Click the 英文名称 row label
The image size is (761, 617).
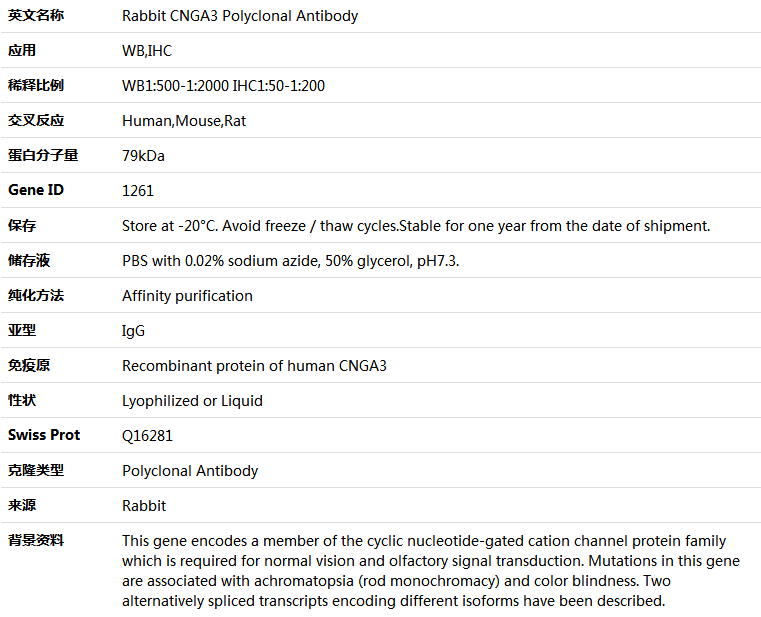(36, 16)
